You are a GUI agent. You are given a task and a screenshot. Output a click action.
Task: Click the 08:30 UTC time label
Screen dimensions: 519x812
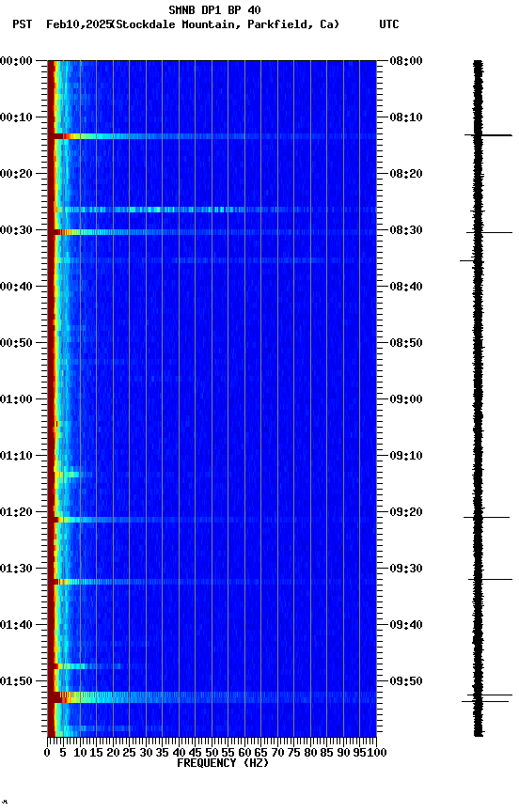coord(406,230)
